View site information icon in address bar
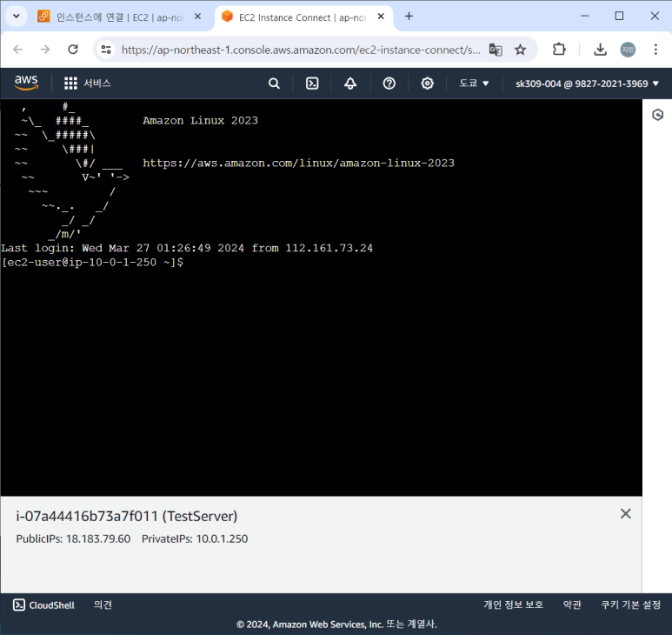The height and width of the screenshot is (635, 672). click(x=106, y=50)
